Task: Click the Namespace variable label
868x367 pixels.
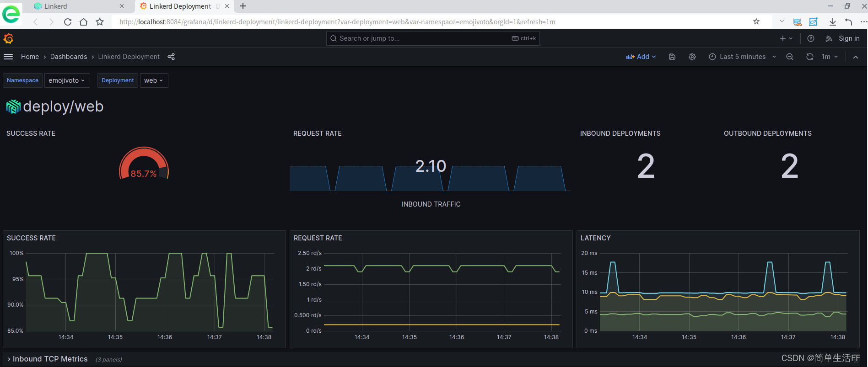Action: [x=23, y=80]
